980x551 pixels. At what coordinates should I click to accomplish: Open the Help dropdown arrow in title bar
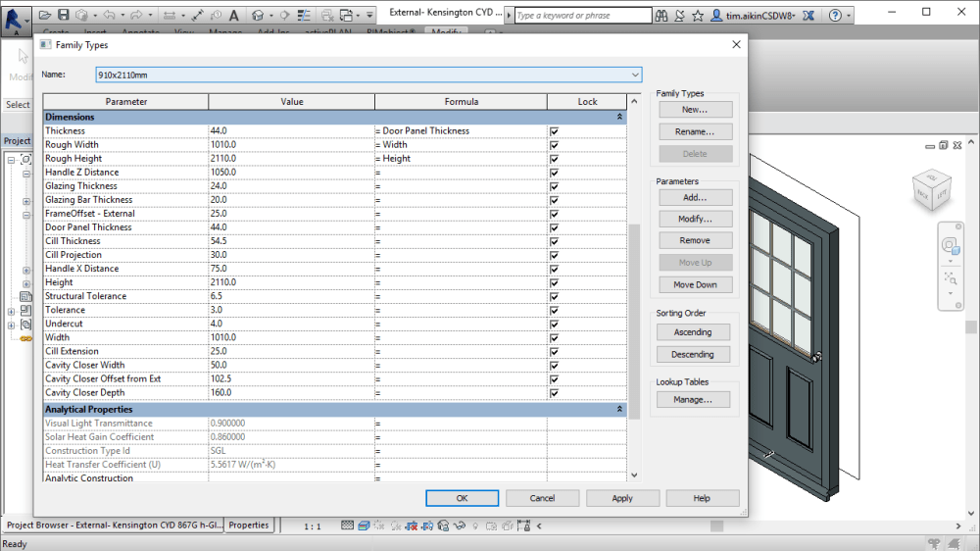(848, 15)
